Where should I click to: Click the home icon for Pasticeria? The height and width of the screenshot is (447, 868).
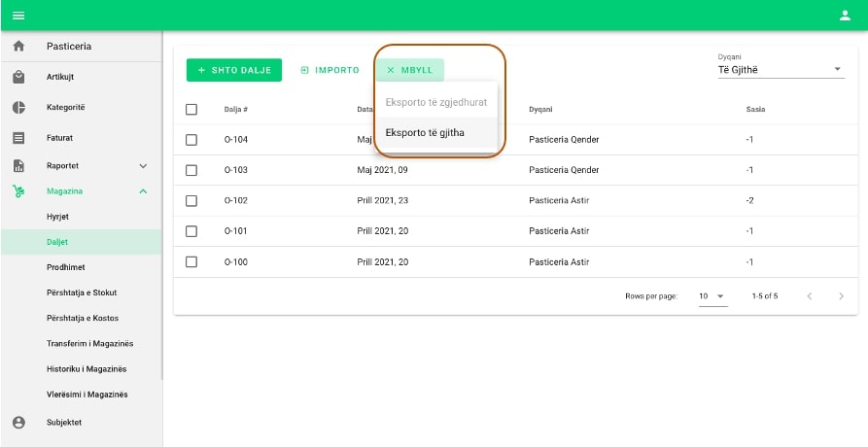click(x=17, y=47)
